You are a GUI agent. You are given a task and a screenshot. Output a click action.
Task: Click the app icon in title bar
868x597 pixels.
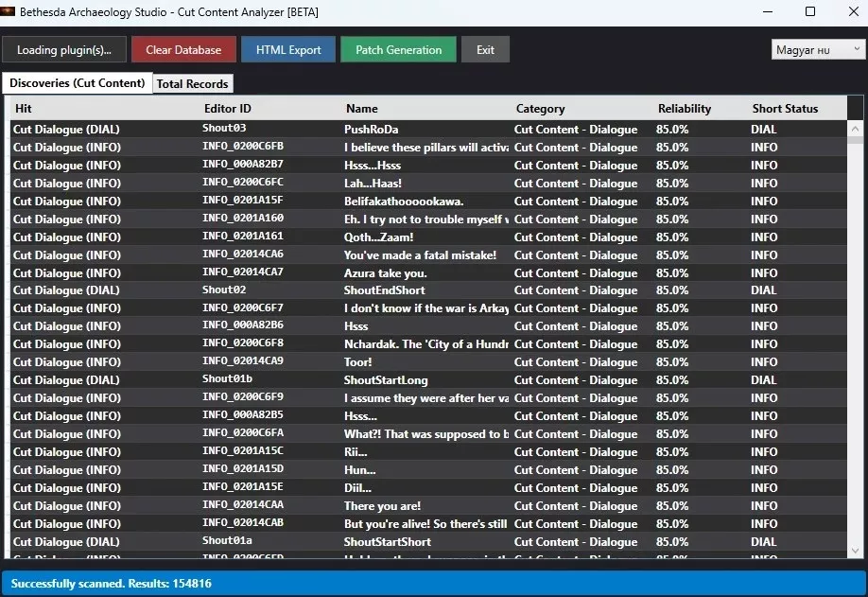(x=8, y=11)
